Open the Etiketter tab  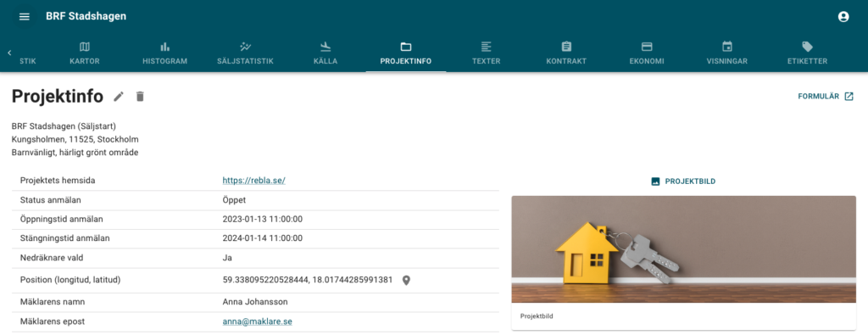[807, 53]
